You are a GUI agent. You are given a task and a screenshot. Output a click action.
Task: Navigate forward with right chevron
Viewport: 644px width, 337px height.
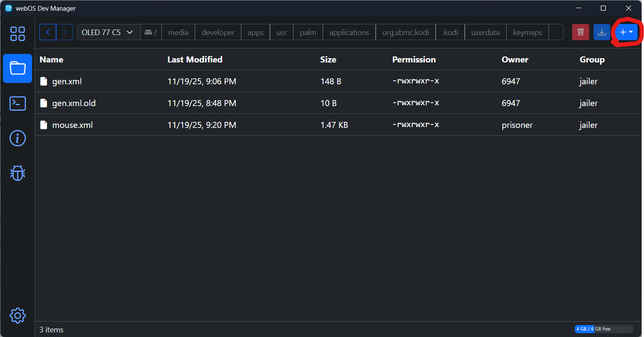click(64, 32)
